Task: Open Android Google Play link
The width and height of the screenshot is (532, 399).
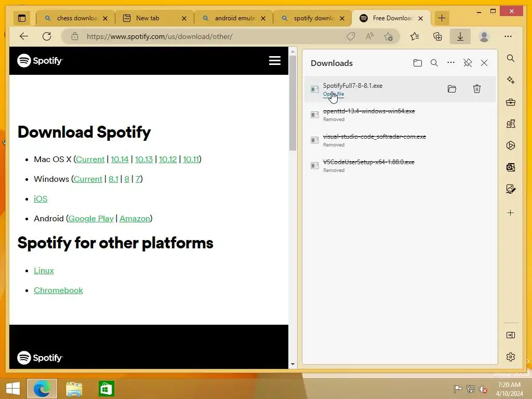Action: click(x=91, y=219)
